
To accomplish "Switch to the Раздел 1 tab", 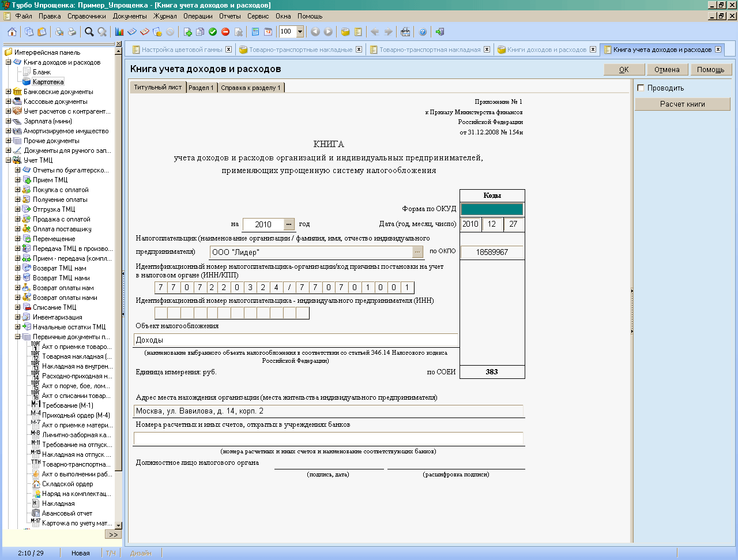I will 201,88.
